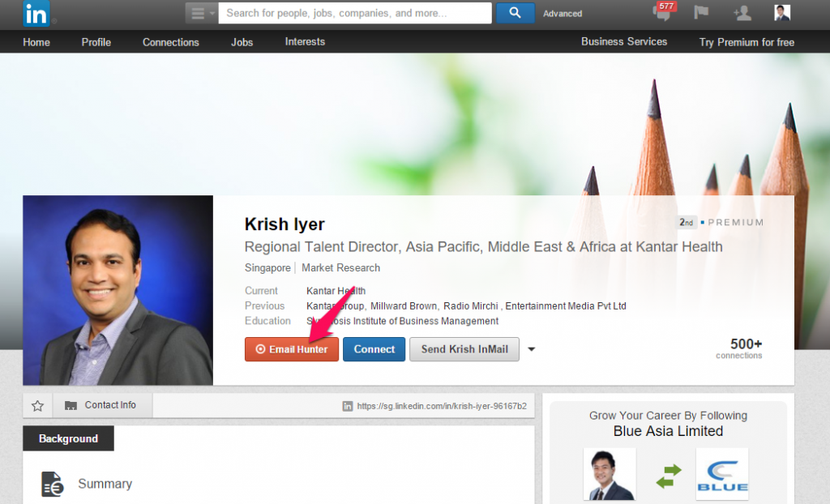Image resolution: width=830 pixels, height=504 pixels.
Task: Click the Email Hunter button
Action: click(291, 349)
